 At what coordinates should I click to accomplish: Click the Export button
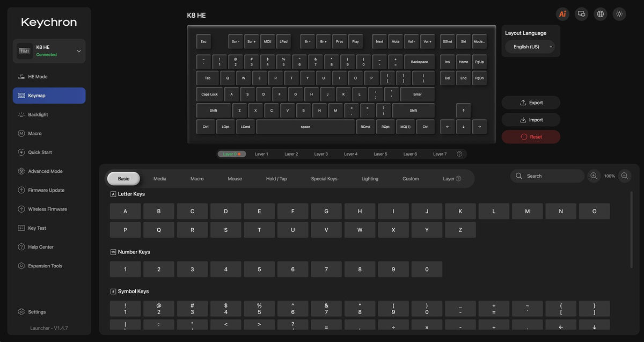(x=531, y=103)
